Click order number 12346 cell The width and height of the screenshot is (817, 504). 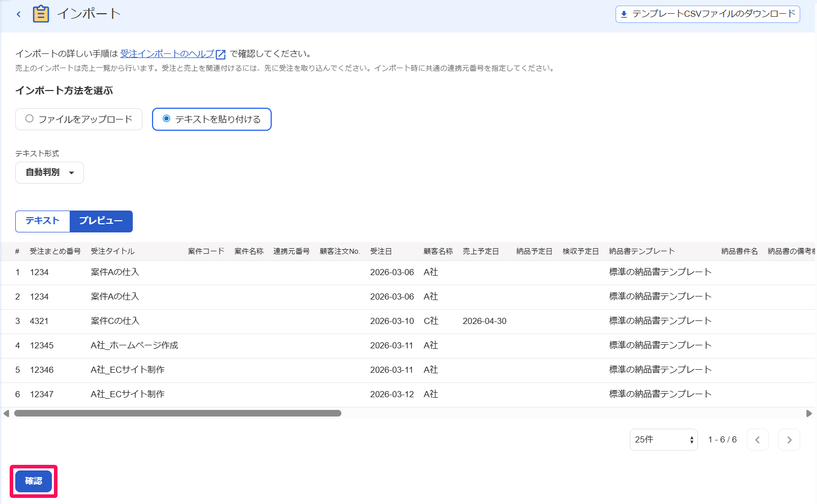[42, 370]
